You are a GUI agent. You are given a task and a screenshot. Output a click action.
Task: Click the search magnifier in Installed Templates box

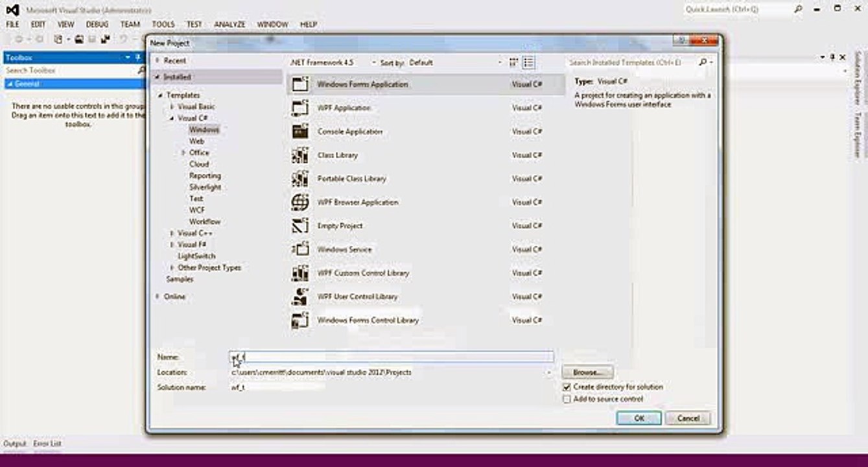click(703, 63)
